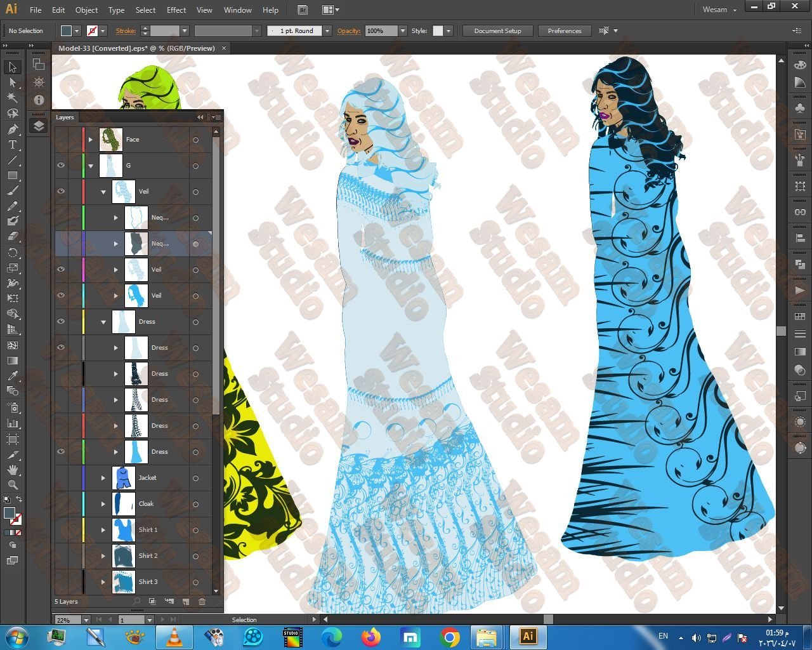Image resolution: width=812 pixels, height=650 pixels.
Task: Select the Column Graph tool
Action: point(13,423)
